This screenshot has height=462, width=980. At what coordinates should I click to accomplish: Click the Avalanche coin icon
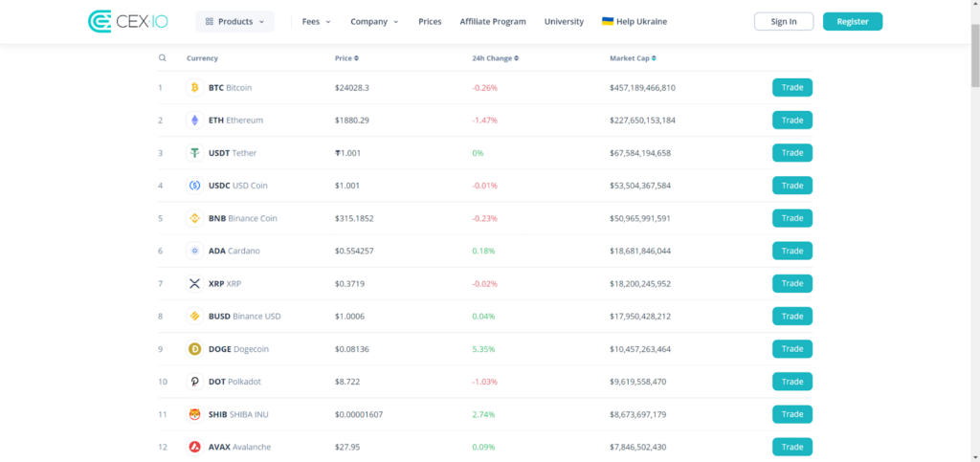pyautogui.click(x=194, y=447)
